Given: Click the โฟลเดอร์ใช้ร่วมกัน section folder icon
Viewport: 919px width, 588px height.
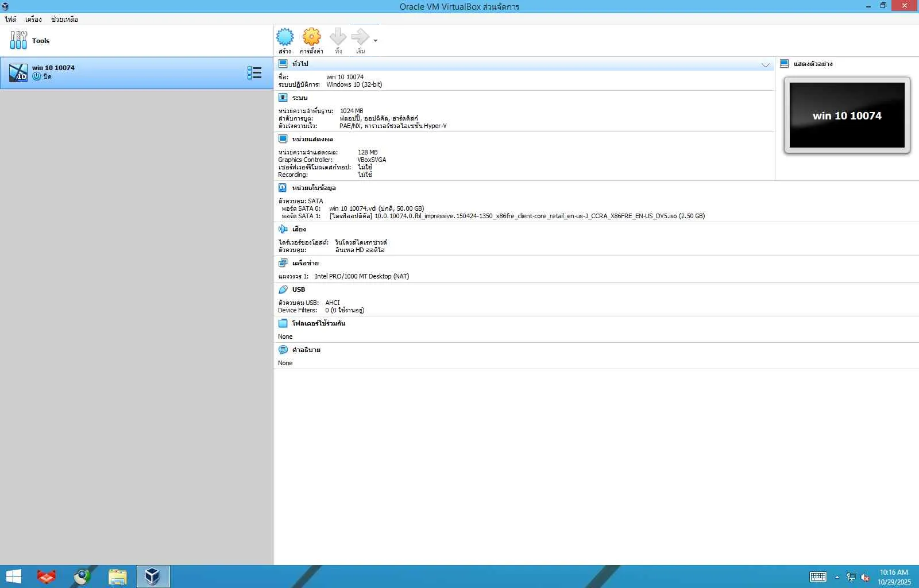Looking at the screenshot, I should 283,323.
